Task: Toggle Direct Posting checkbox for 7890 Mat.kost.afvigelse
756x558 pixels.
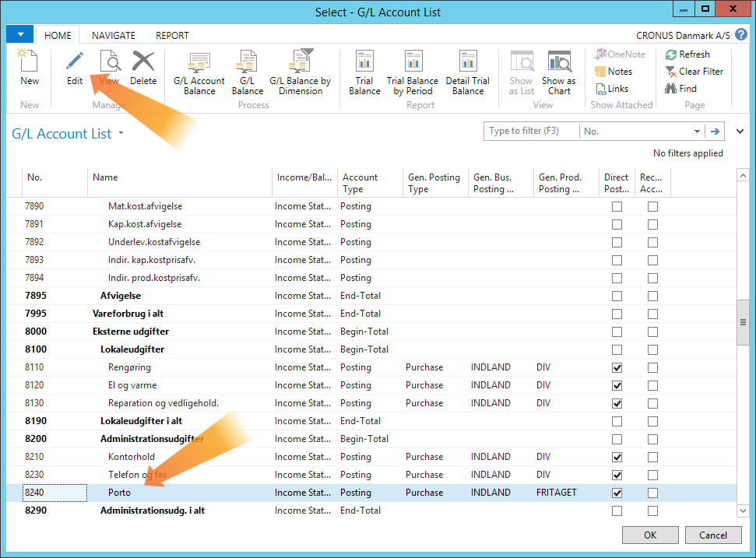Action: 617,207
